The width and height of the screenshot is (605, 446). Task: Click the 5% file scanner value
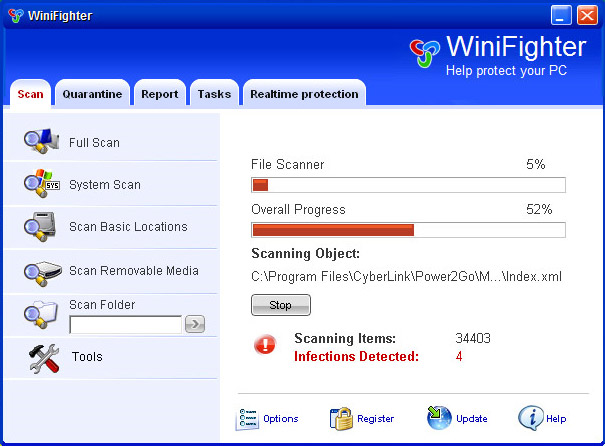click(x=536, y=165)
